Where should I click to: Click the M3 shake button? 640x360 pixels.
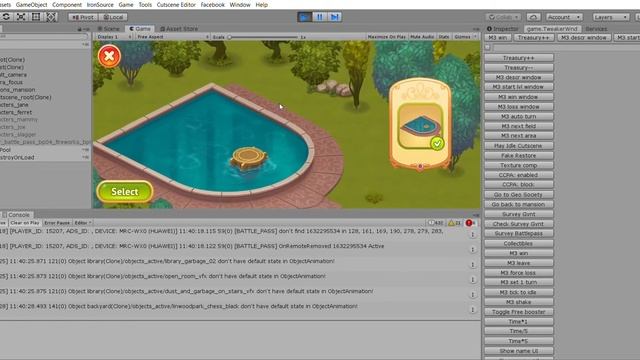(x=519, y=302)
